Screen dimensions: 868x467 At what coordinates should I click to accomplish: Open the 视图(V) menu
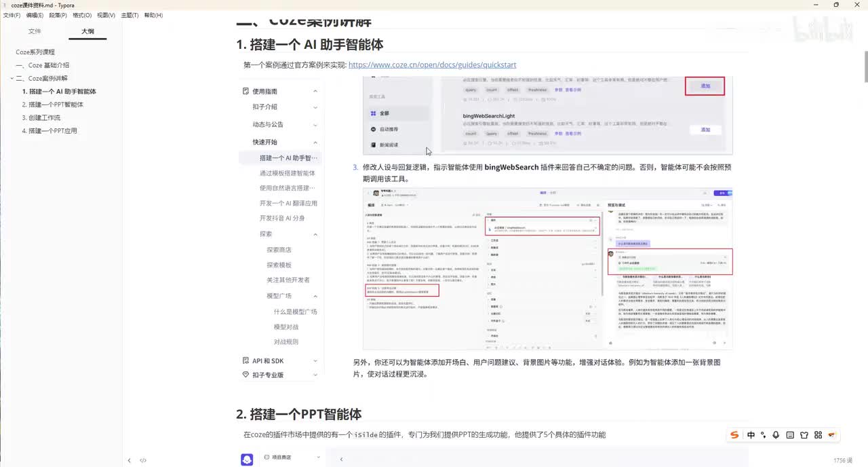click(x=106, y=15)
